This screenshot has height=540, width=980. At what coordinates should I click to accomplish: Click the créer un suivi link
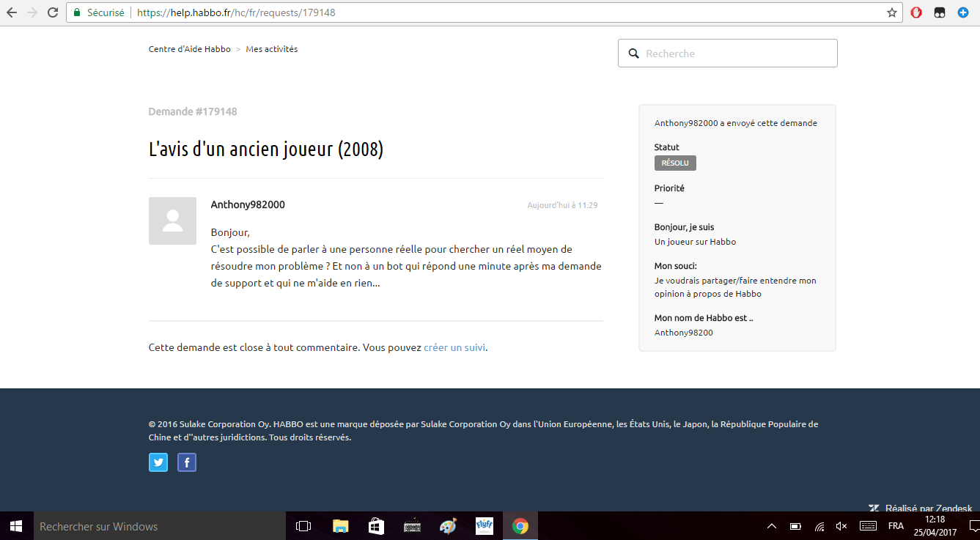click(x=454, y=347)
